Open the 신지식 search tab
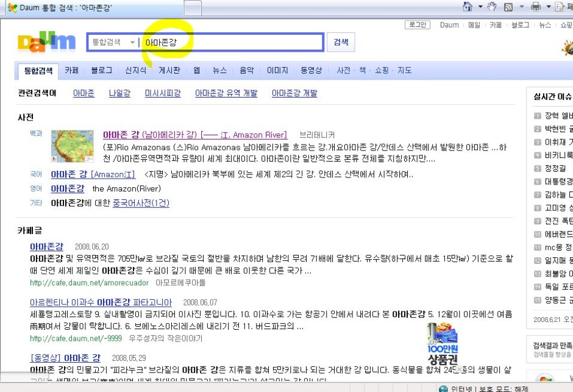 point(135,70)
